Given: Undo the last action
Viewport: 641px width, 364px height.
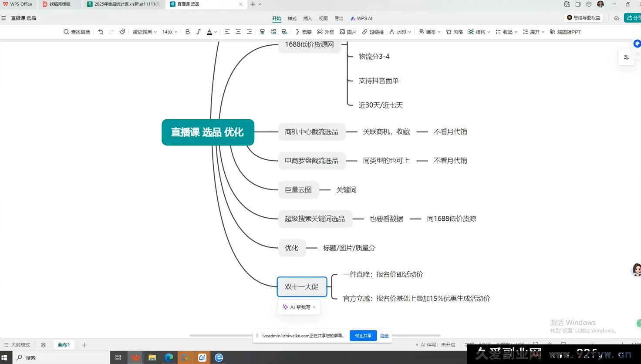Looking at the screenshot, I should click(x=100, y=31).
